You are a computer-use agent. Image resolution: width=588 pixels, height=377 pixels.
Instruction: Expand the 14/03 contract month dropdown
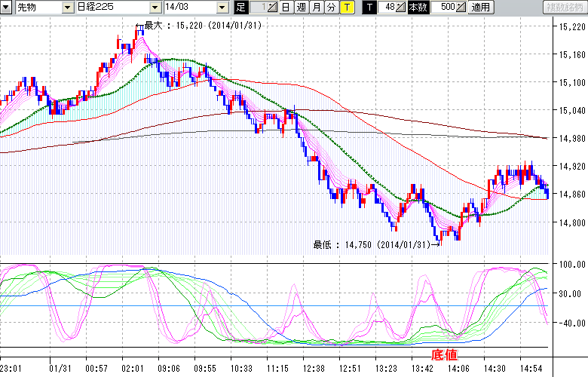pyautogui.click(x=222, y=8)
